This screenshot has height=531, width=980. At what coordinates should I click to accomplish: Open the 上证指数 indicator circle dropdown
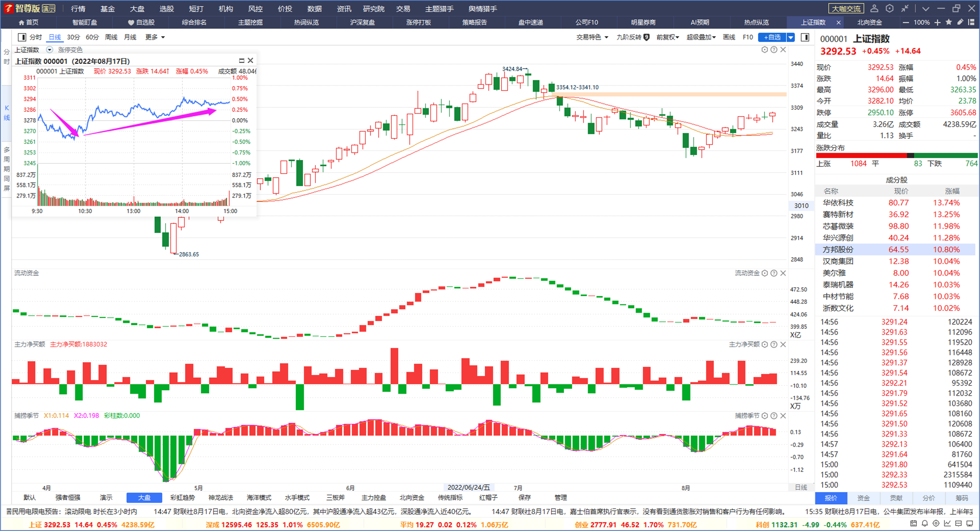click(49, 50)
